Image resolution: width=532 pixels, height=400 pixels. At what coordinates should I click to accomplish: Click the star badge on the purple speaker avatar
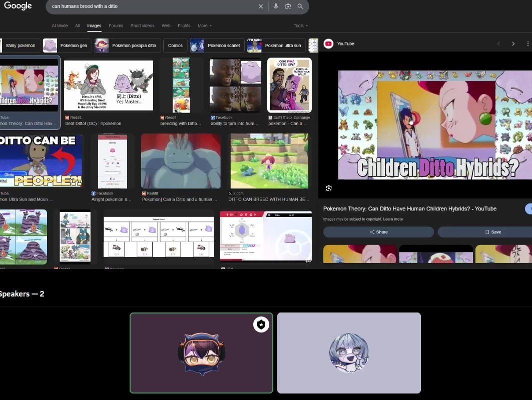pyautogui.click(x=261, y=324)
